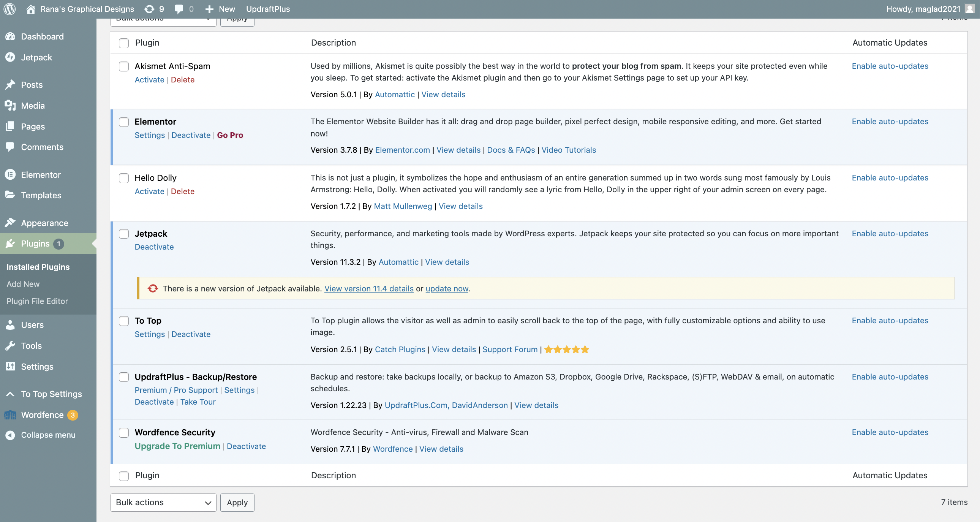
Task: Open the comments bubble icon in the admin bar
Action: click(179, 9)
